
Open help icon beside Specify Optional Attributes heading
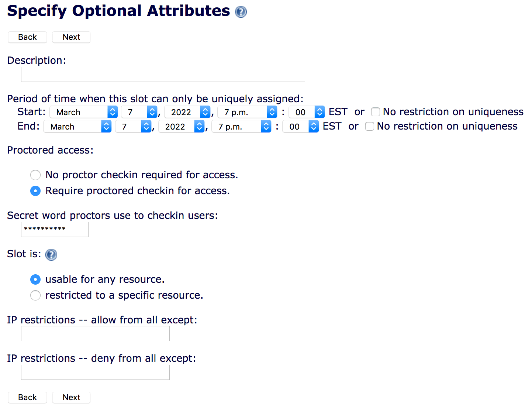(241, 12)
